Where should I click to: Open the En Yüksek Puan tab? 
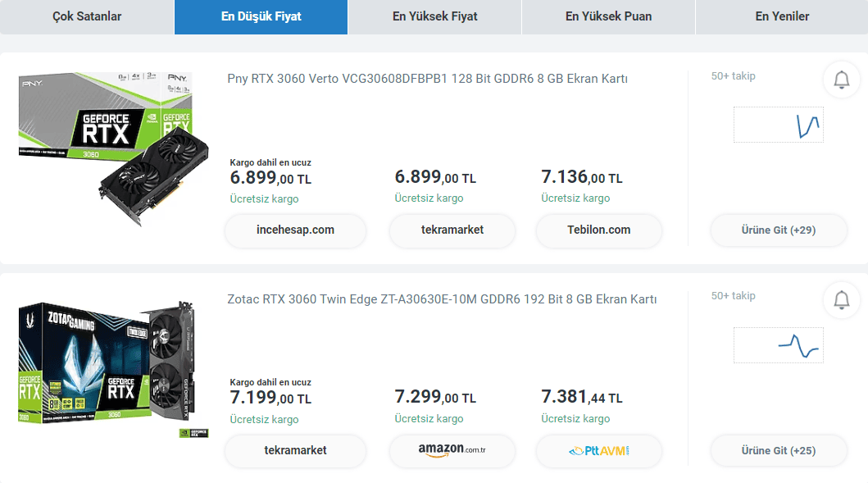click(x=608, y=16)
